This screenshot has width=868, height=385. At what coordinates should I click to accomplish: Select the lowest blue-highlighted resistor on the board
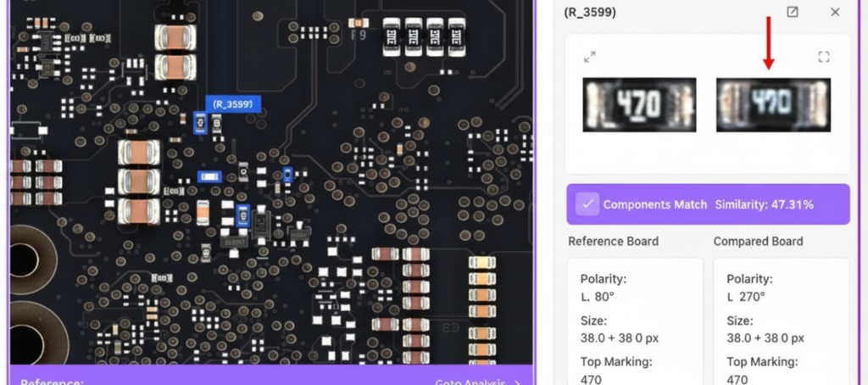click(x=242, y=215)
